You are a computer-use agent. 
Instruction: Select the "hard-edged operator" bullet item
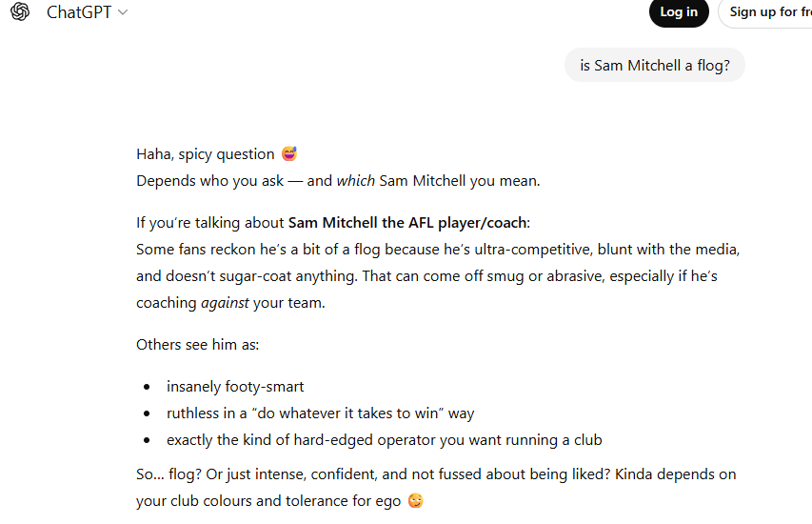[x=384, y=440]
